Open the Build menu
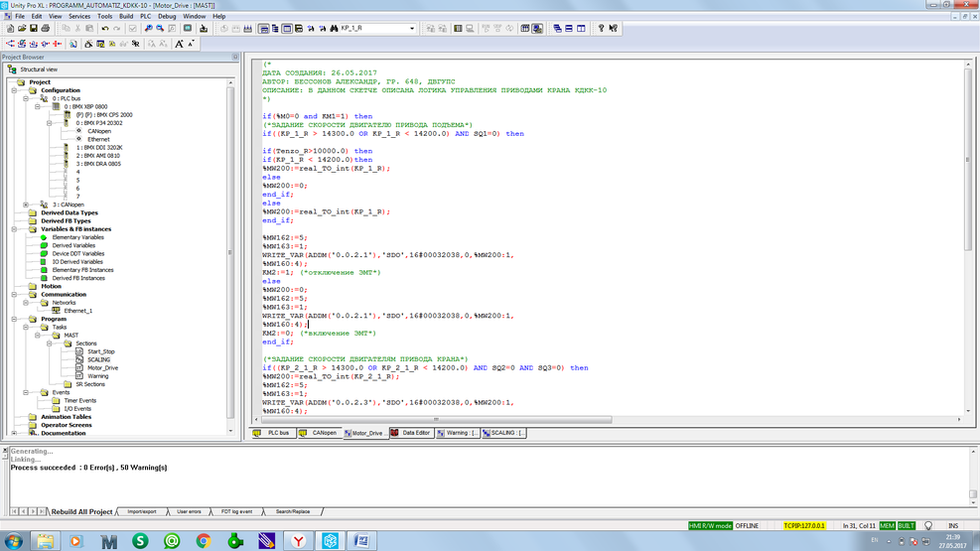Screen dimensions: 980x551 click(x=126, y=17)
